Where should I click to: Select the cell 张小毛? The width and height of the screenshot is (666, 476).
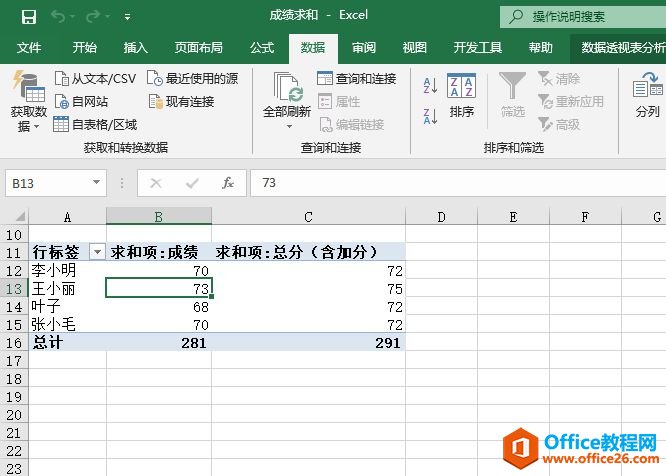pyautogui.click(x=68, y=324)
